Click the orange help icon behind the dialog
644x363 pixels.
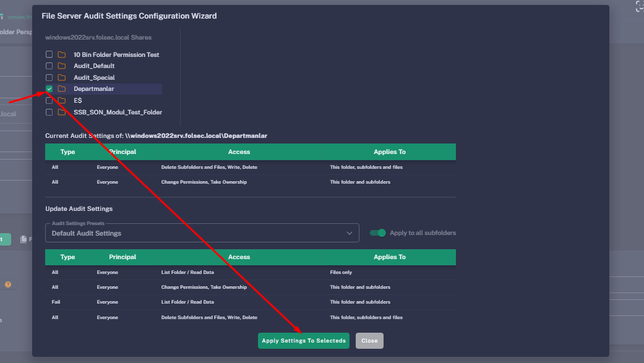pyautogui.click(x=8, y=284)
